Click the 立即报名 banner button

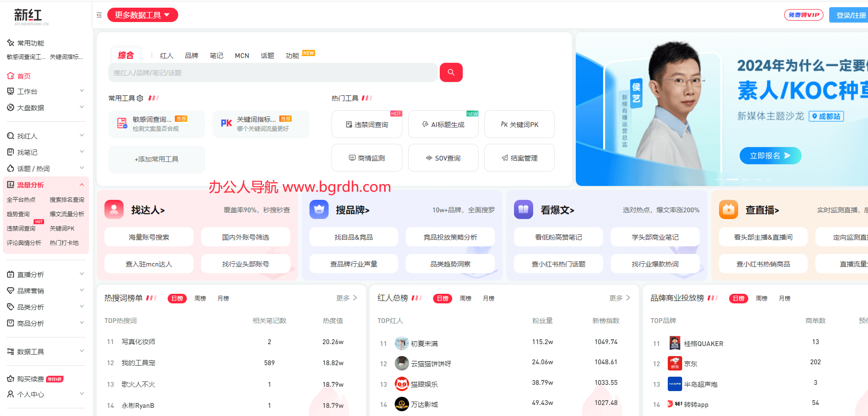tap(770, 156)
